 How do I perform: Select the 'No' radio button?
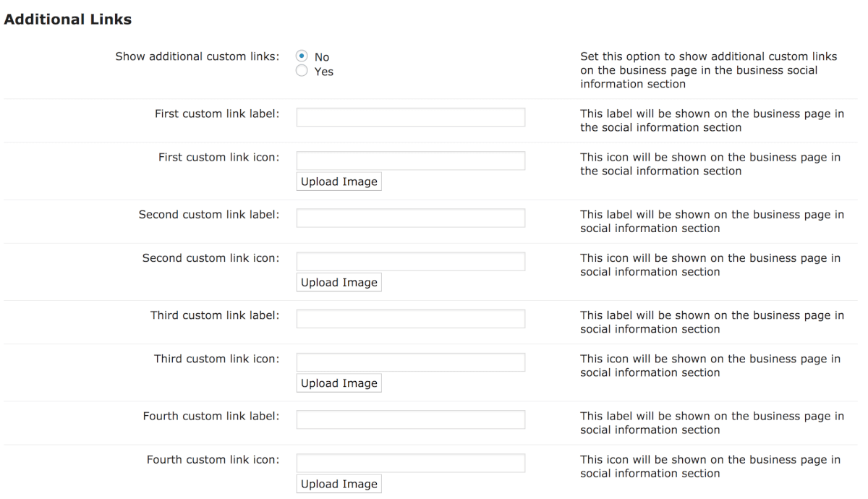[x=302, y=56]
